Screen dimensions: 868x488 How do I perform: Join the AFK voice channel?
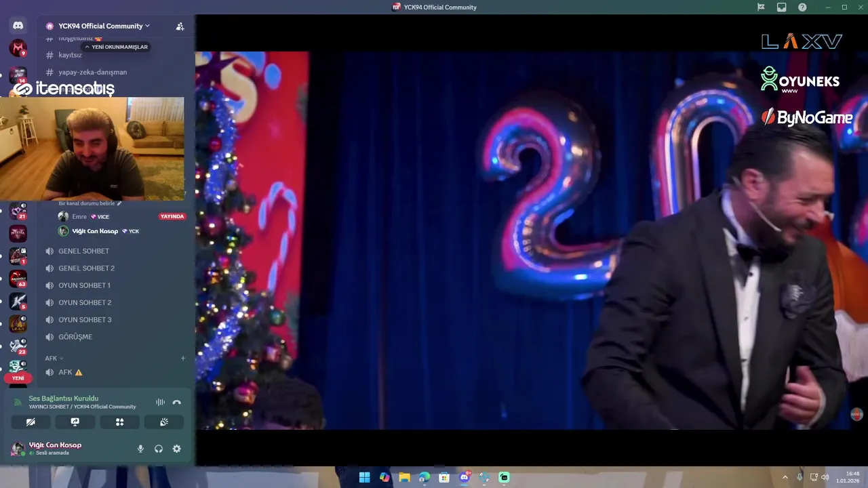(x=65, y=372)
